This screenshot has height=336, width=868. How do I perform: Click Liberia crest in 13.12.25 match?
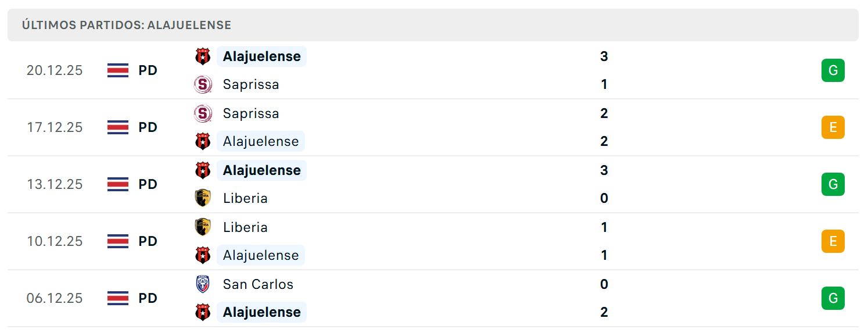click(x=202, y=198)
